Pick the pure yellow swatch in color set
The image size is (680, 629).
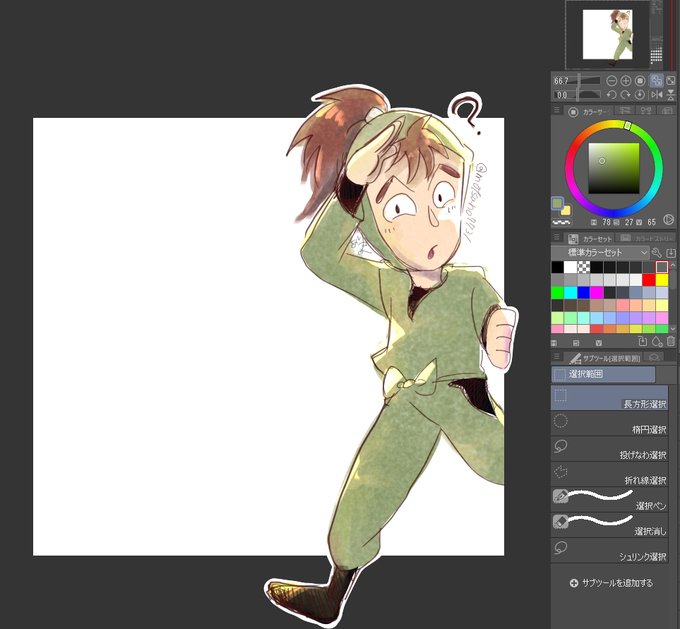click(x=662, y=280)
